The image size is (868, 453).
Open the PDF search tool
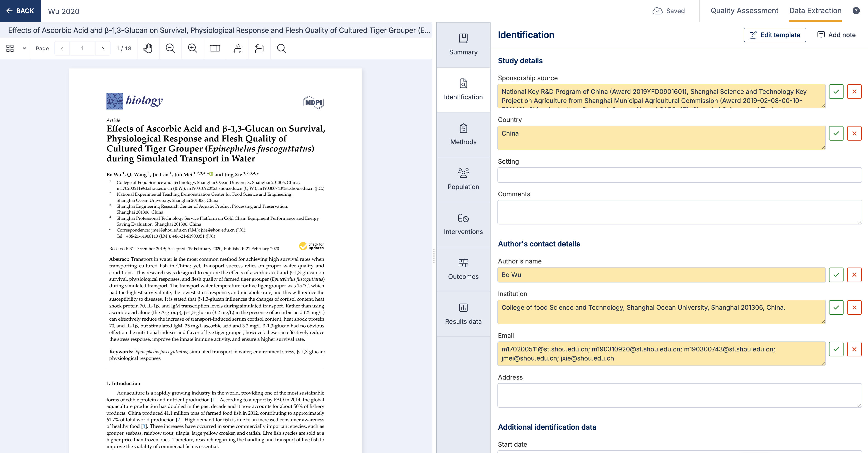281,49
